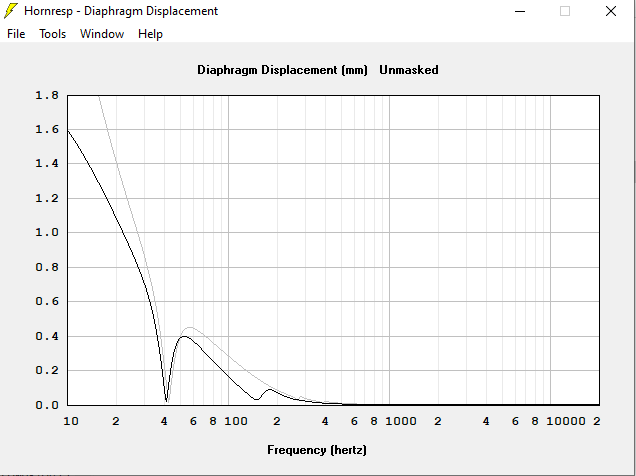636x476 pixels.
Task: Click the 10 frequency axis label
Action: pos(71,421)
